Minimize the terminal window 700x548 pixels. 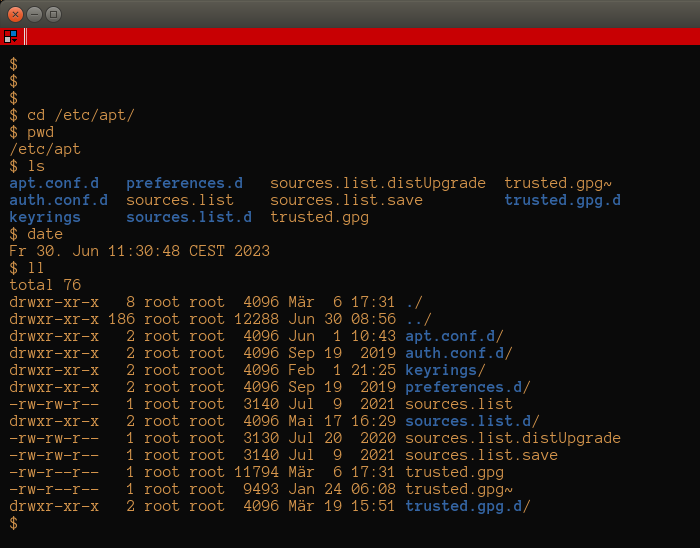tap(34, 14)
